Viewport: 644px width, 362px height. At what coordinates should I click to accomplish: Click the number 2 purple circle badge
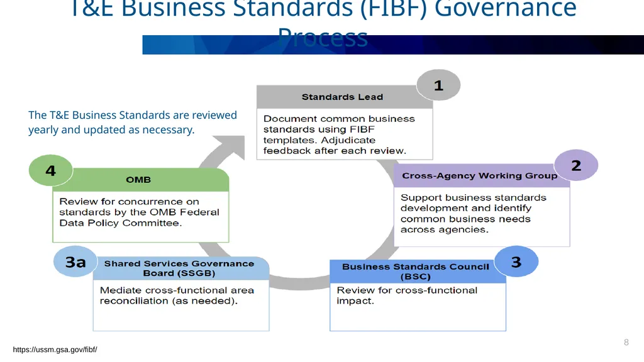576,165
